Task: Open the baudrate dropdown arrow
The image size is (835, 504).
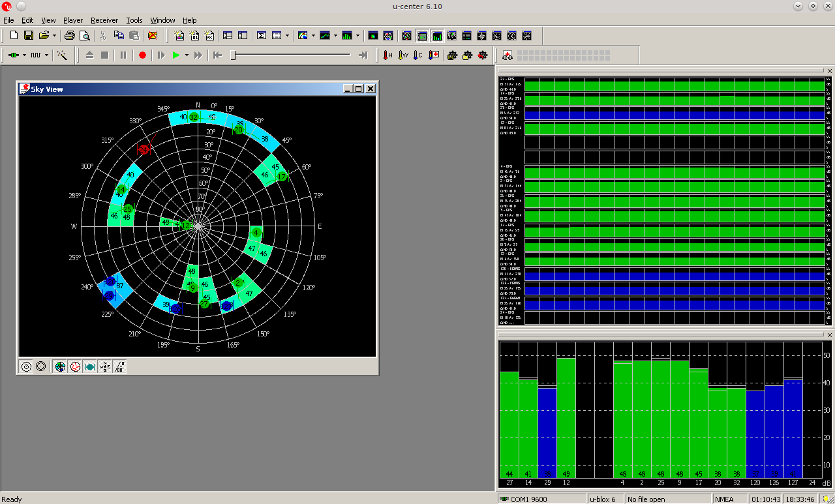Action: 47,55
